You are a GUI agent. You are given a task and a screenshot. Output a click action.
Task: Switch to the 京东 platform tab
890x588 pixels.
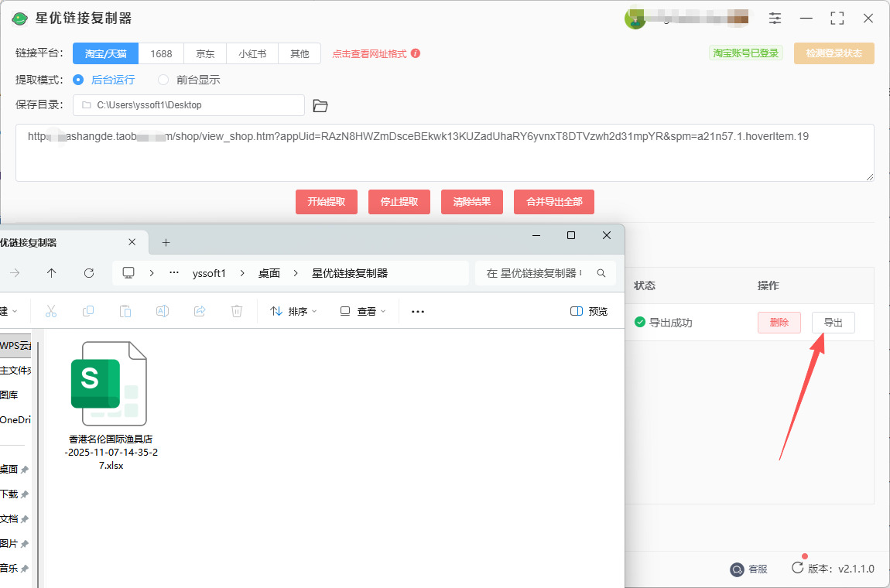pos(205,54)
